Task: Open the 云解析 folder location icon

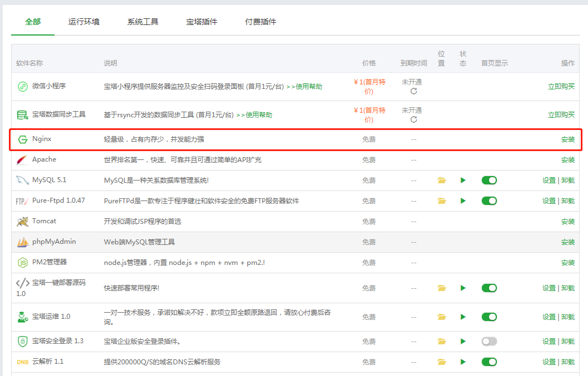Action: (442, 362)
